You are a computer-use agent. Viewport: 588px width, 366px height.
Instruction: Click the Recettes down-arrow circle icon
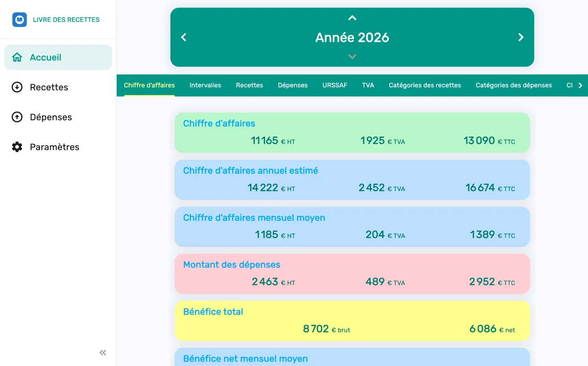[17, 87]
